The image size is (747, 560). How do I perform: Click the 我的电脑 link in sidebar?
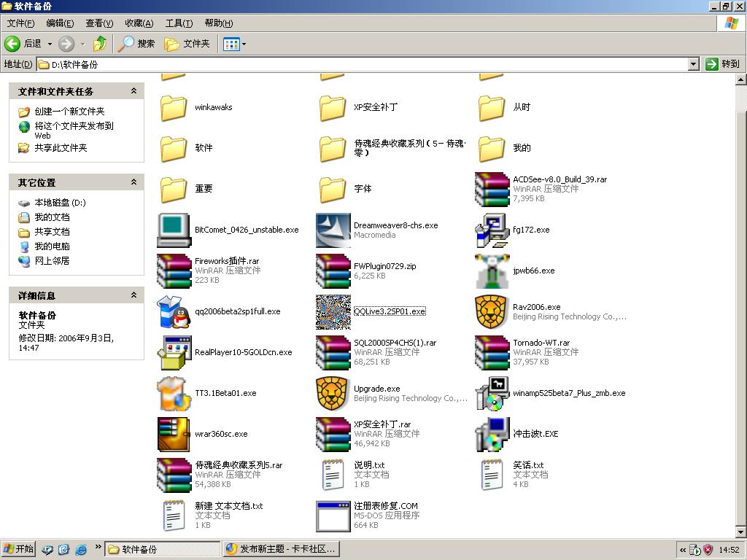(x=52, y=246)
